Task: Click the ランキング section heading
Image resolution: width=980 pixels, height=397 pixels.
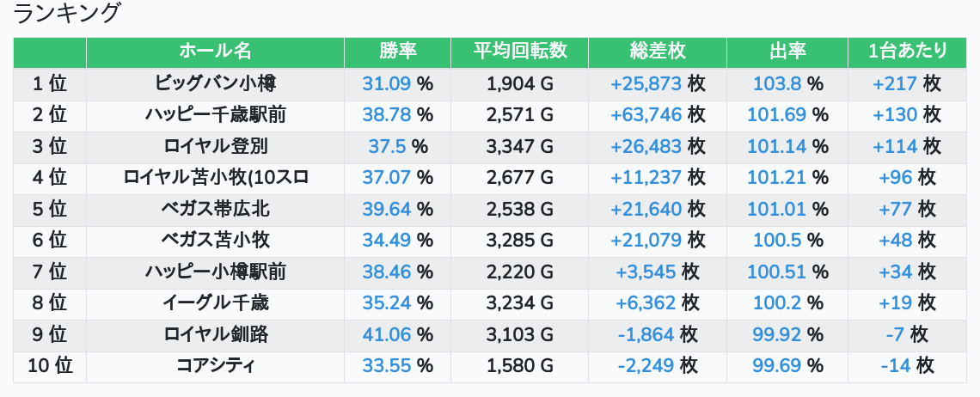Action: point(67,14)
